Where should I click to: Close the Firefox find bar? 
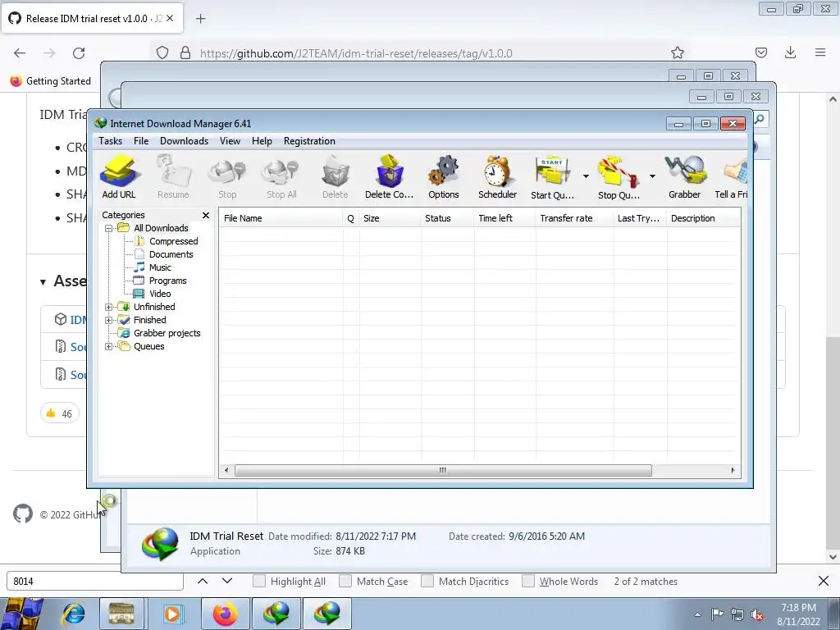[824, 581]
